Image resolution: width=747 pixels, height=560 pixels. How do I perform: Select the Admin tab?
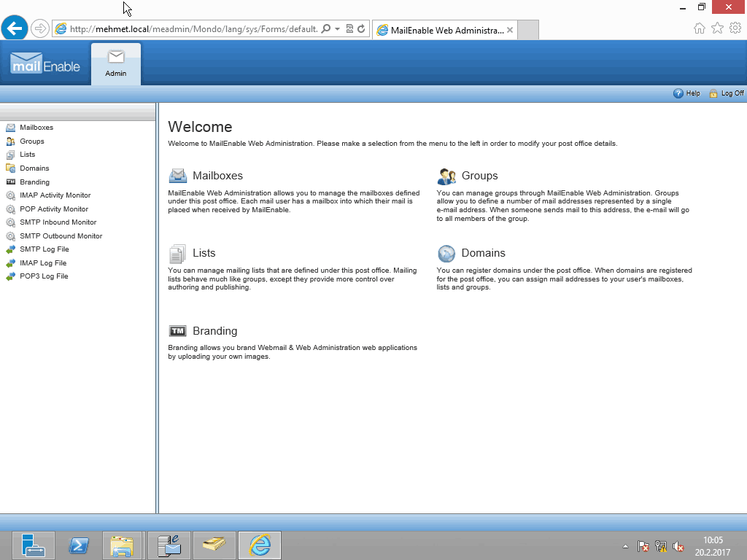116,64
